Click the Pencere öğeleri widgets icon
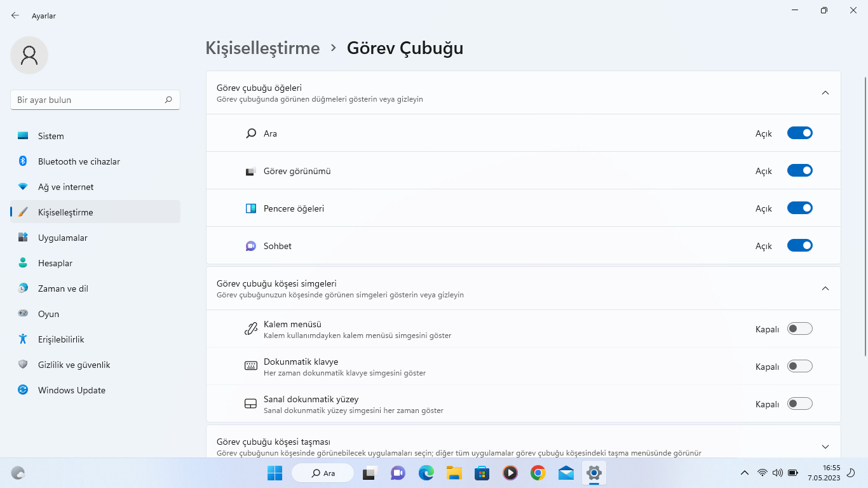Screen dimensions: 868x488 pos(251,208)
